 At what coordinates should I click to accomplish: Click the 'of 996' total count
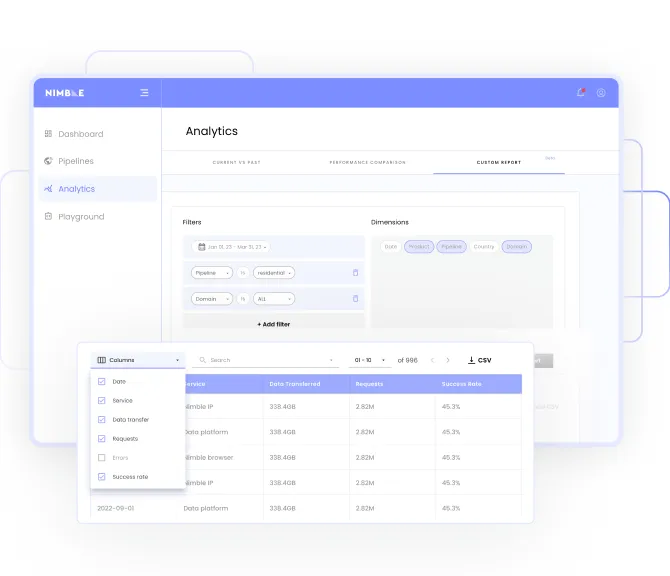click(407, 360)
